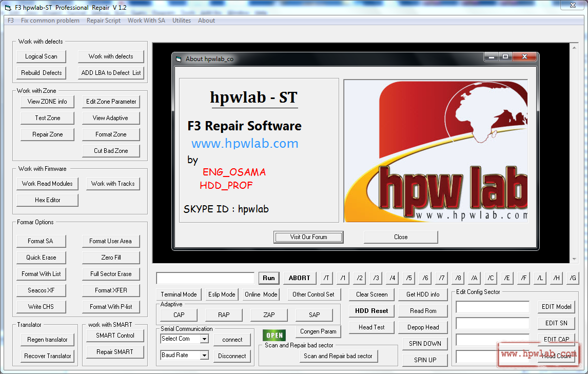Open SMART Control
The image size is (588, 374).
click(115, 336)
